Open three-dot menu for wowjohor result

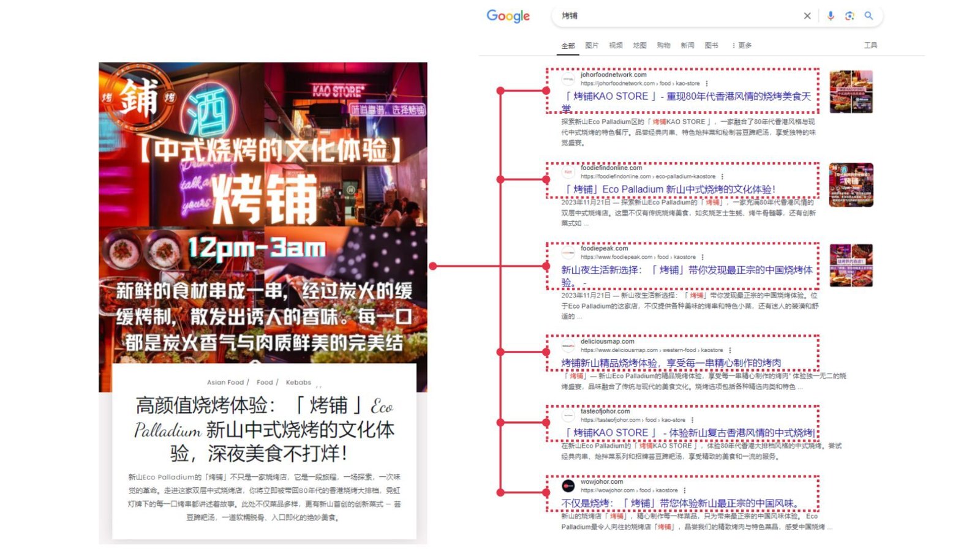(685, 490)
